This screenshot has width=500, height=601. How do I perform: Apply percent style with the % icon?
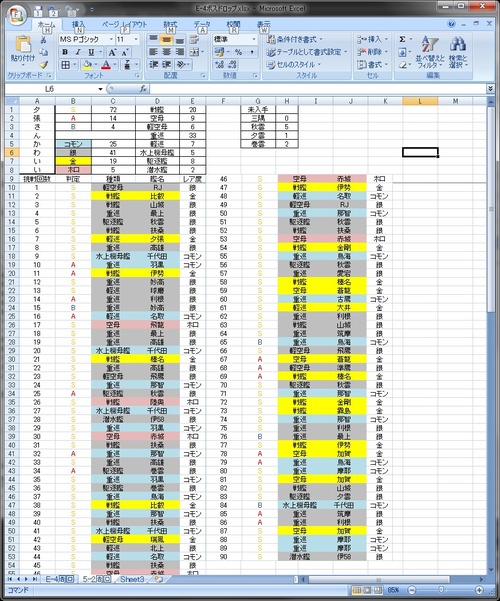(x=238, y=52)
